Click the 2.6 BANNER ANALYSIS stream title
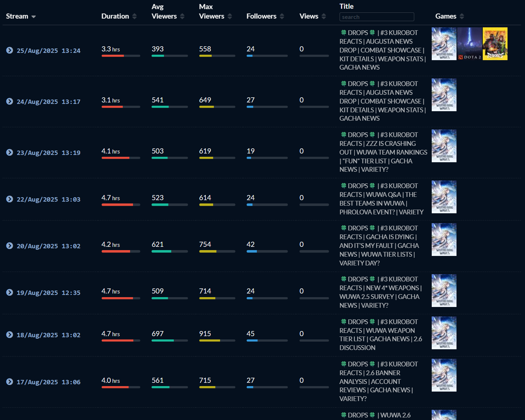 379,381
